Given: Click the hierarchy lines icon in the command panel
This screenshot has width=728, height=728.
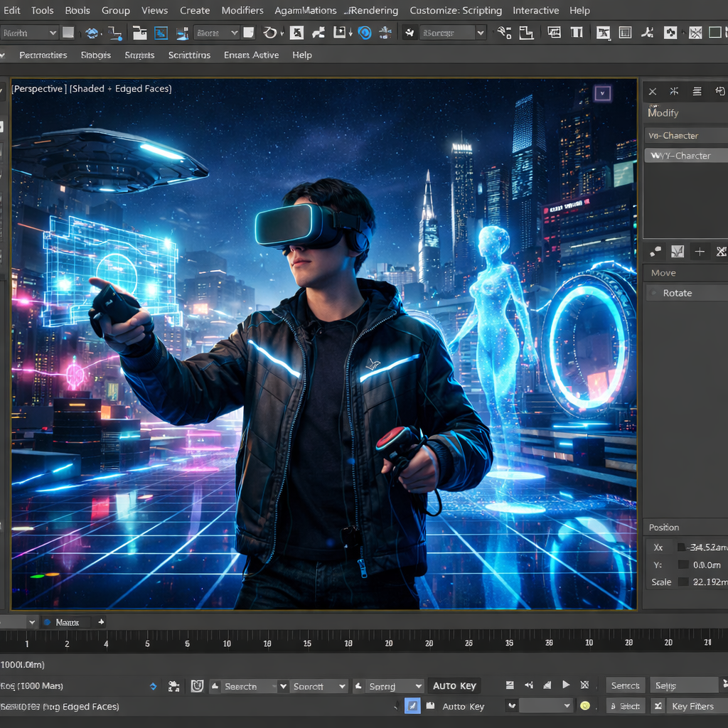Looking at the screenshot, I should [x=697, y=91].
